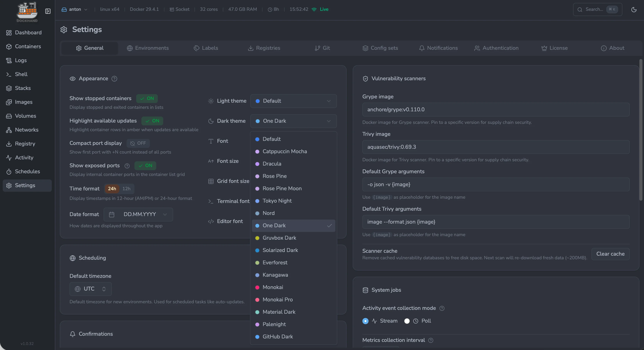Switch to the Environments tab

coord(148,48)
